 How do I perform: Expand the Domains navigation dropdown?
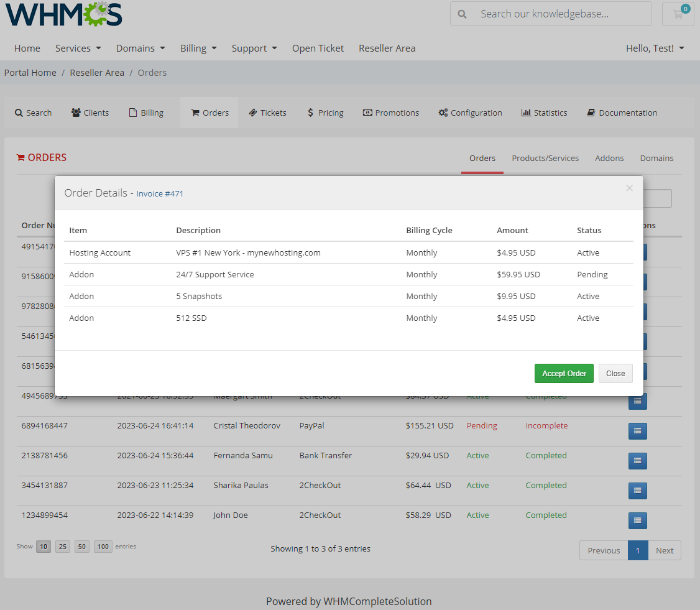pos(140,48)
